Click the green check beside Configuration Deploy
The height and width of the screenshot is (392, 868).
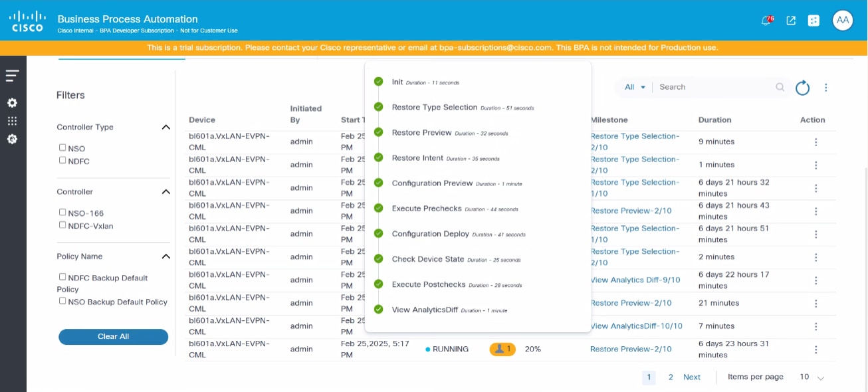tap(379, 233)
